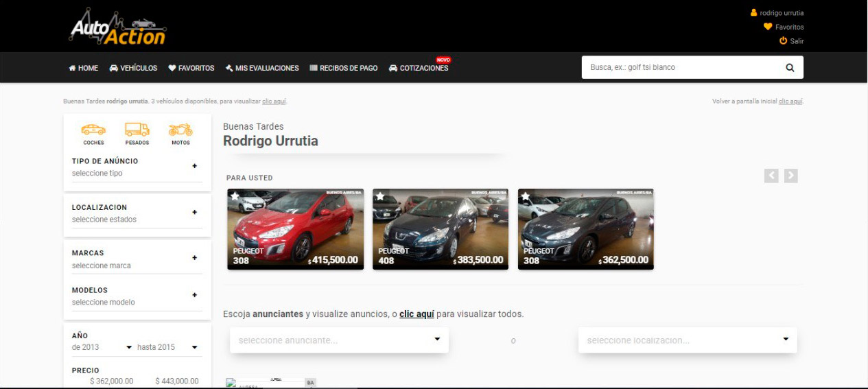
Task: Open Vehículos in the navigation bar
Action: tap(133, 68)
